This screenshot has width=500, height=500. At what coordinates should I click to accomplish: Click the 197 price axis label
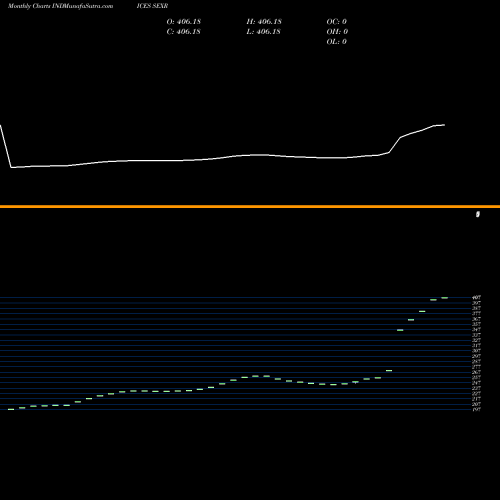(477, 409)
